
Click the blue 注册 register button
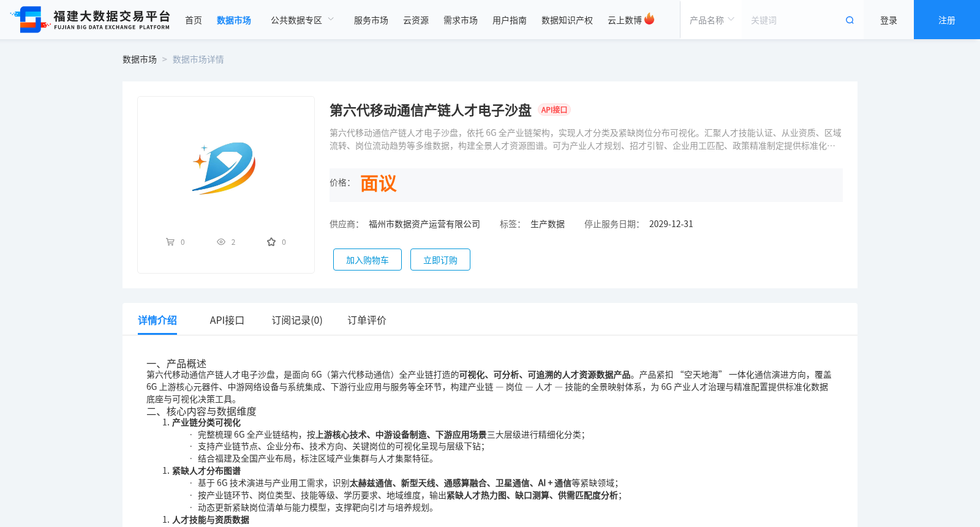point(947,20)
